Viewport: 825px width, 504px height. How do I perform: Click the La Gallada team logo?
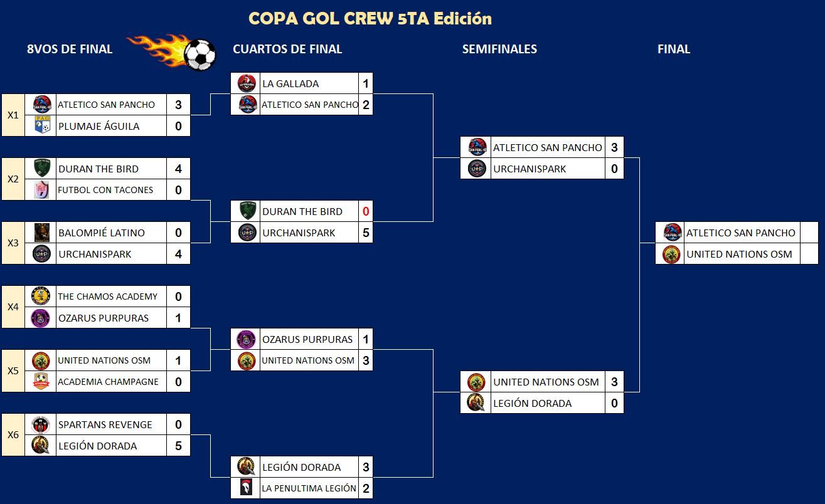click(247, 83)
